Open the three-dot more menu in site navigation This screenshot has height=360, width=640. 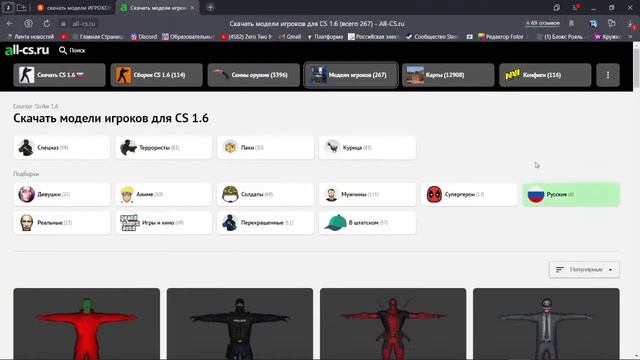pos(608,75)
